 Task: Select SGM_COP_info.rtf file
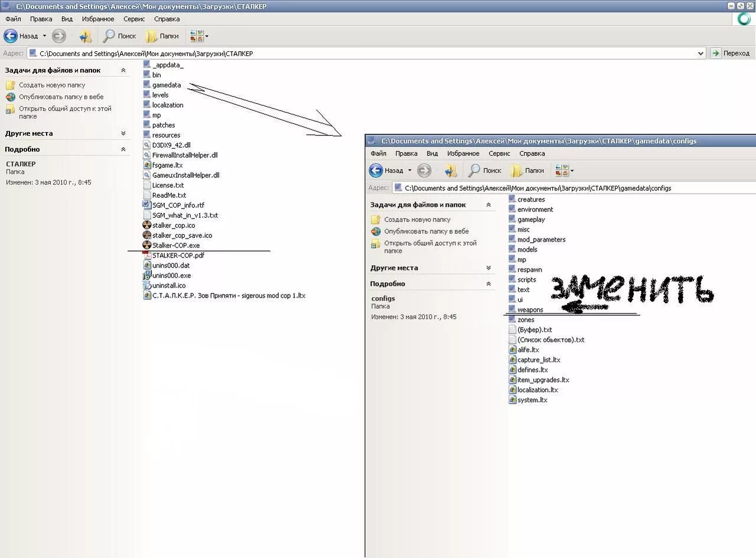pyautogui.click(x=174, y=205)
